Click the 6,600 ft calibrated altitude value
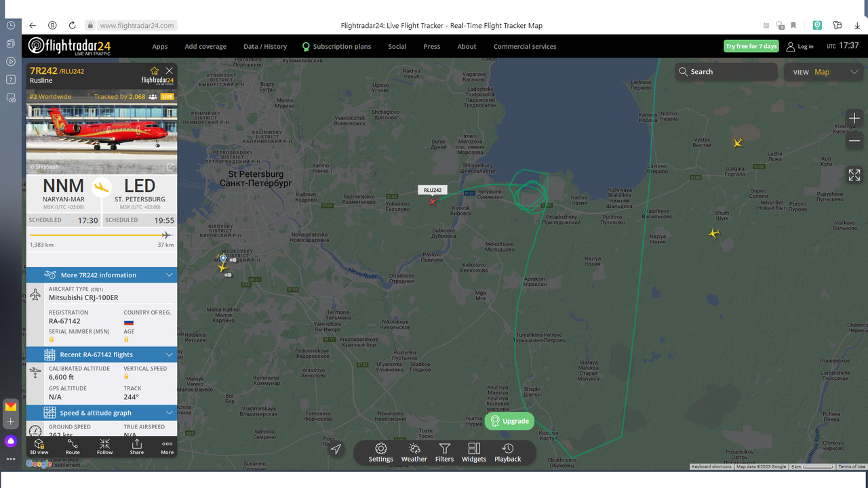Viewport: 868px width, 488px height. pyautogui.click(x=60, y=377)
